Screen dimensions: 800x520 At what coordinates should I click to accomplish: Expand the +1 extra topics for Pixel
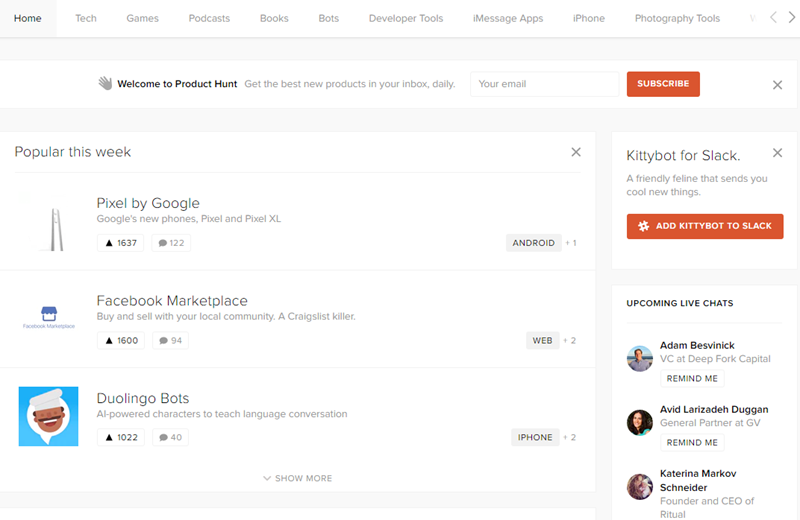pyautogui.click(x=571, y=243)
